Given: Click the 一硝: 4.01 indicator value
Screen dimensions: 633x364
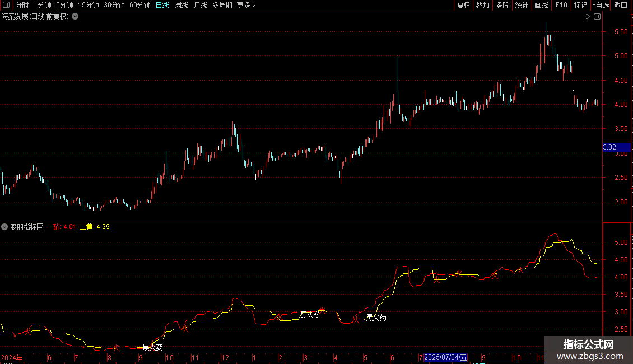Looking at the screenshot, I should click(61, 227).
